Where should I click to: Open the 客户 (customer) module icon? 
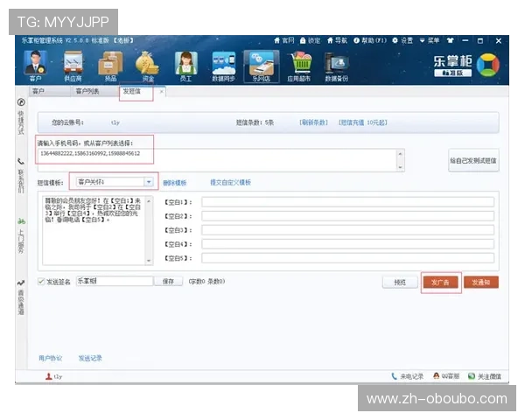click(36, 66)
